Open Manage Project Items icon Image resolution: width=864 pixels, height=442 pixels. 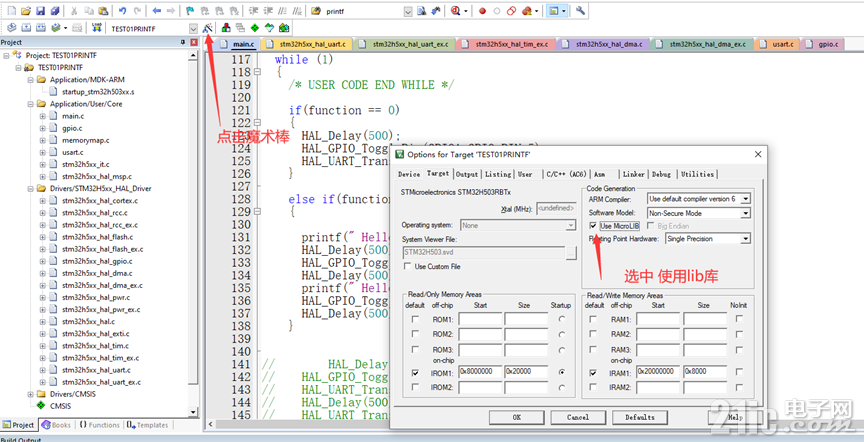(226, 28)
